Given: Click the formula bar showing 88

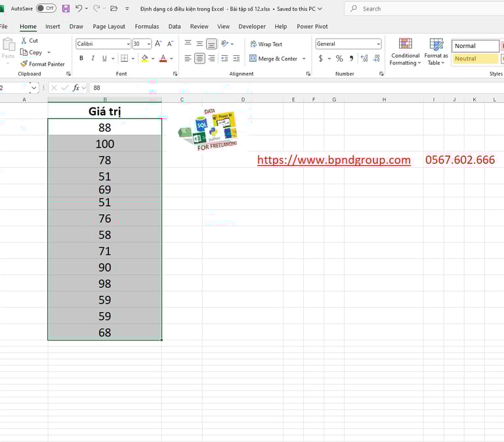Looking at the screenshot, I should [296, 88].
